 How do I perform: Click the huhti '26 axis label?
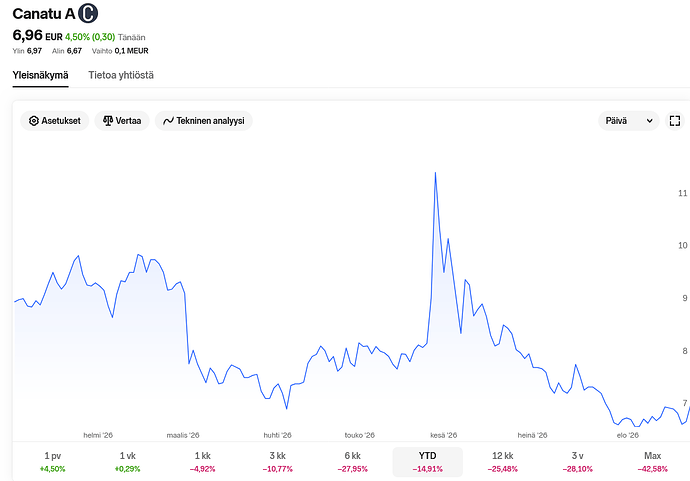click(278, 435)
